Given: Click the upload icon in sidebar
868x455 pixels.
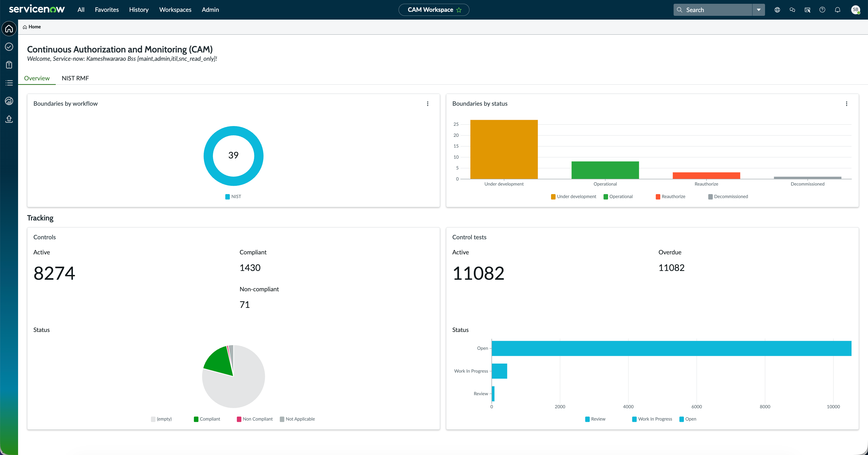Looking at the screenshot, I should (9, 119).
